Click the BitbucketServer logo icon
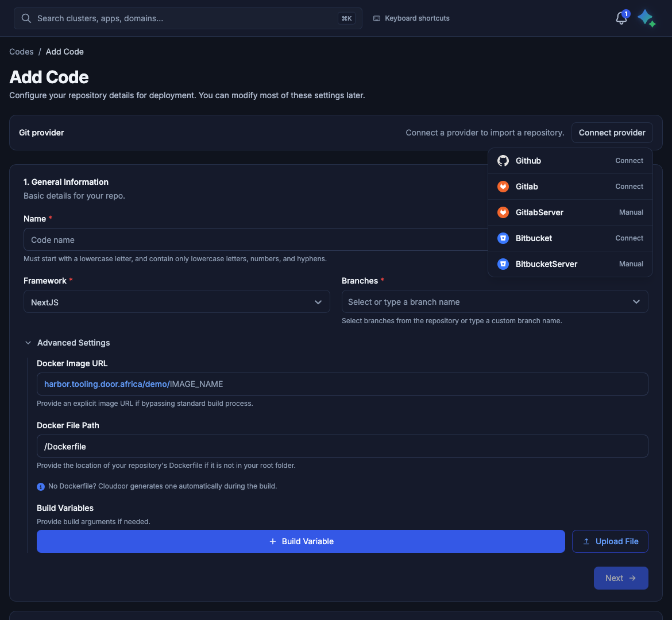Image resolution: width=672 pixels, height=620 pixels. (503, 264)
